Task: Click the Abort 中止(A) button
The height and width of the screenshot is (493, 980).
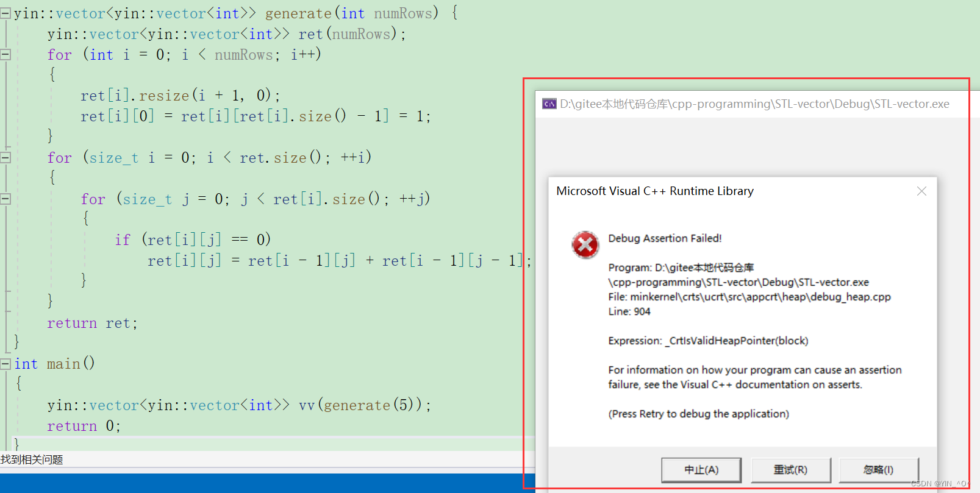Action: click(x=701, y=470)
